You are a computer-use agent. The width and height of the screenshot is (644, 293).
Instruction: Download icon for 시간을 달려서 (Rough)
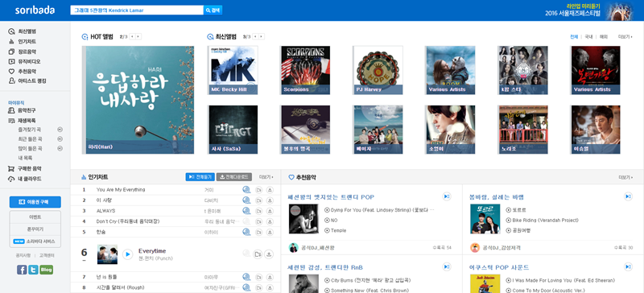270,287
